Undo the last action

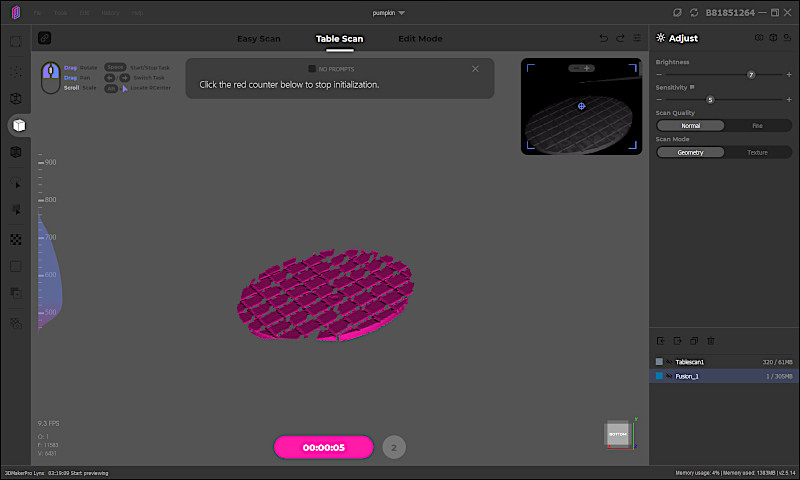(604, 38)
